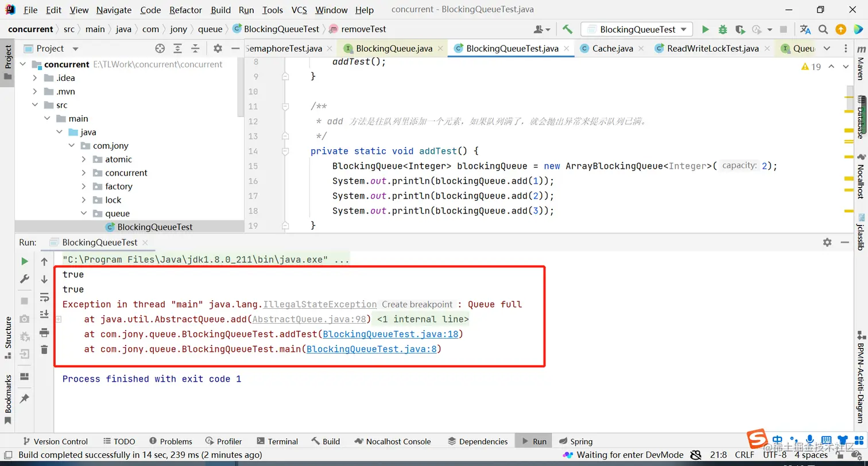Click the warnings count 19 indicator
Image resolution: width=868 pixels, height=466 pixels.
811,67
